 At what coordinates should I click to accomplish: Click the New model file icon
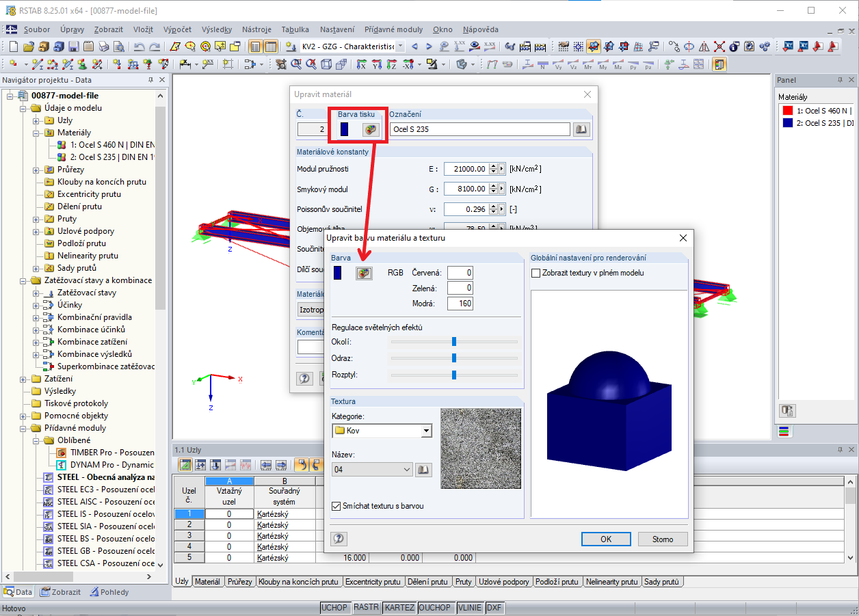click(x=14, y=46)
